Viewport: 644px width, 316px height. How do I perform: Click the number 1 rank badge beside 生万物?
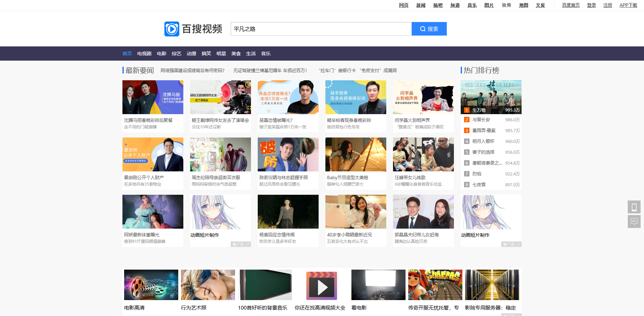(x=466, y=110)
